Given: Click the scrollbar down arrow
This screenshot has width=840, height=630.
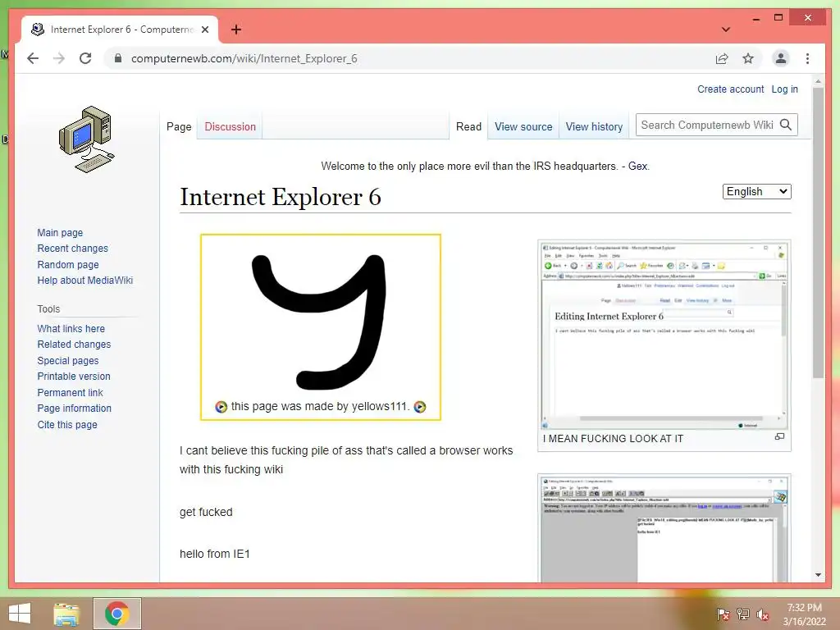Looking at the screenshot, I should pyautogui.click(x=818, y=575).
